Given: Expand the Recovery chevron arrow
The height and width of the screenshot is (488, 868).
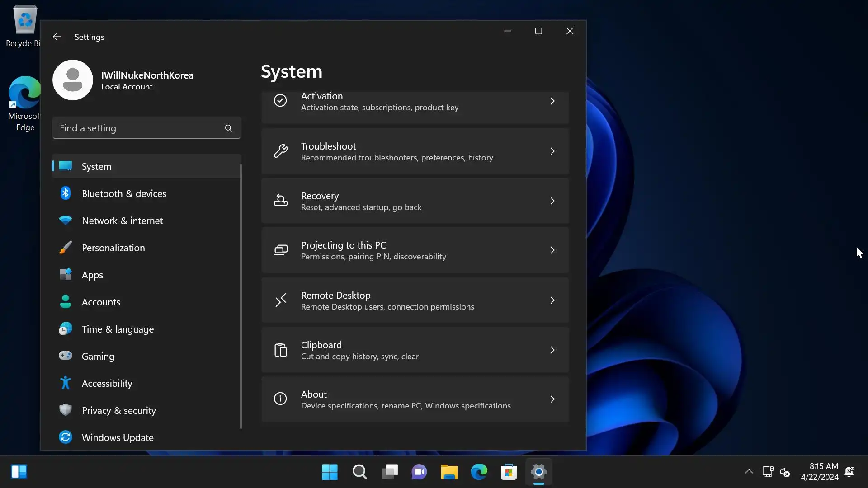Looking at the screenshot, I should click(x=552, y=201).
